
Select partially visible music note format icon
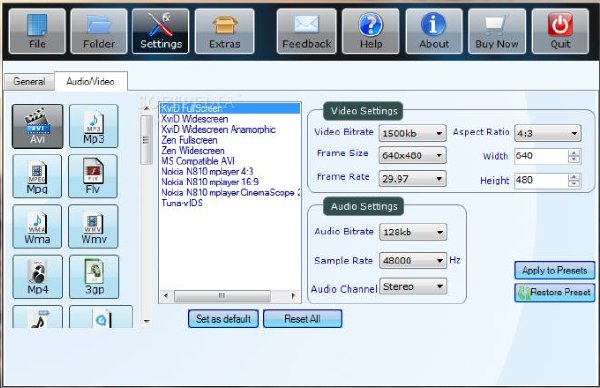pos(38,317)
